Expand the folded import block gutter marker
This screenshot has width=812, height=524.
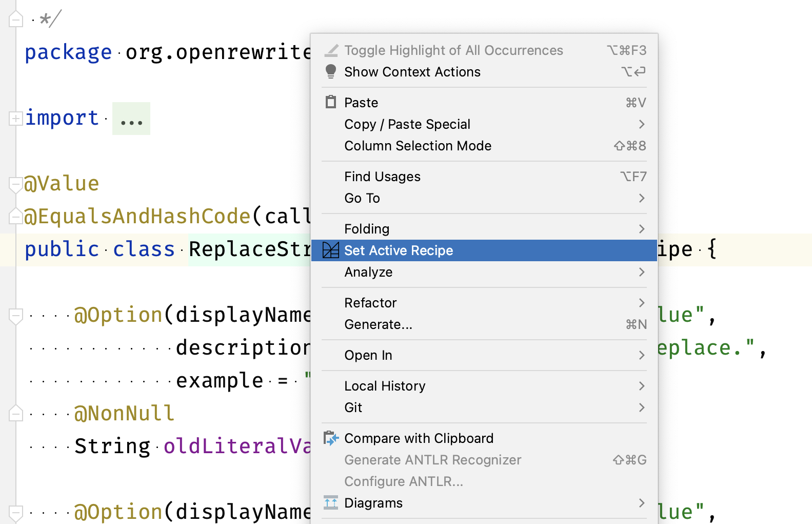(x=16, y=119)
